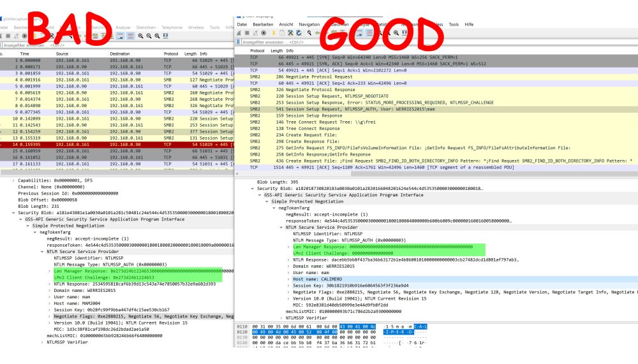Viewport: 638px width, 364px height.
Task: Toggle auto-scroll live capture in BAD window
Action: [x=120, y=36]
